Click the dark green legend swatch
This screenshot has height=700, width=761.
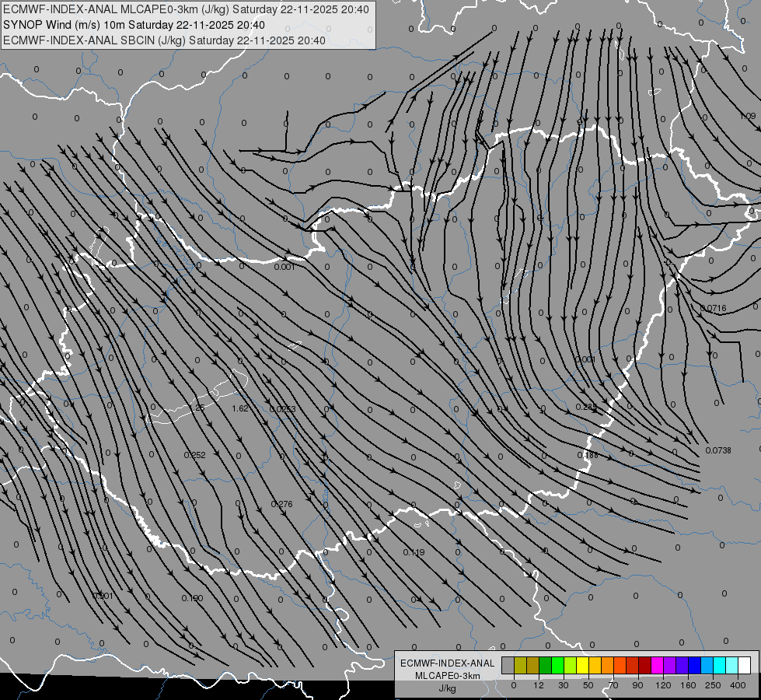(x=546, y=665)
